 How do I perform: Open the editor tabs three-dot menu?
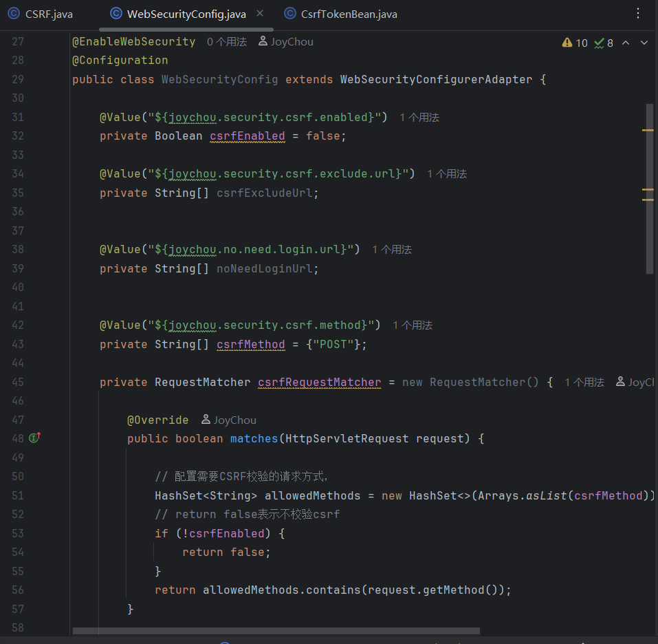638,14
